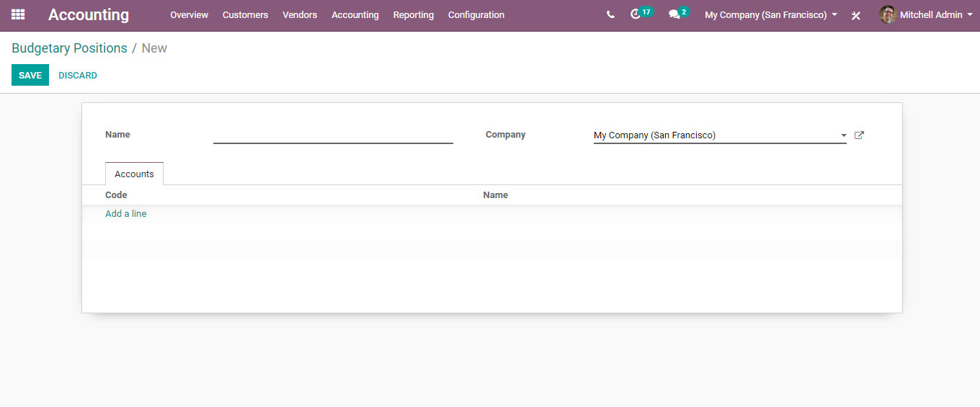The width and height of the screenshot is (980, 407).
Task: Open the Overview menu
Action: click(189, 14)
